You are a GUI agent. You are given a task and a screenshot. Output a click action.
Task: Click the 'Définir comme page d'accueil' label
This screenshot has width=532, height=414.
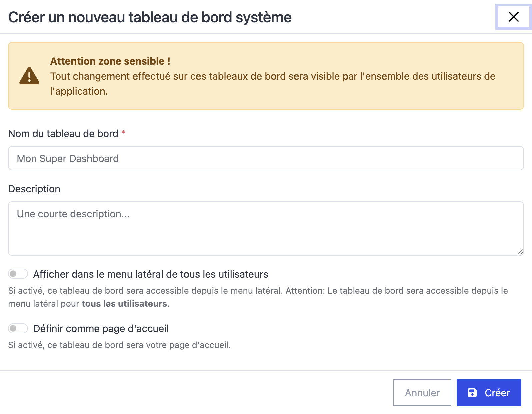[x=101, y=329]
